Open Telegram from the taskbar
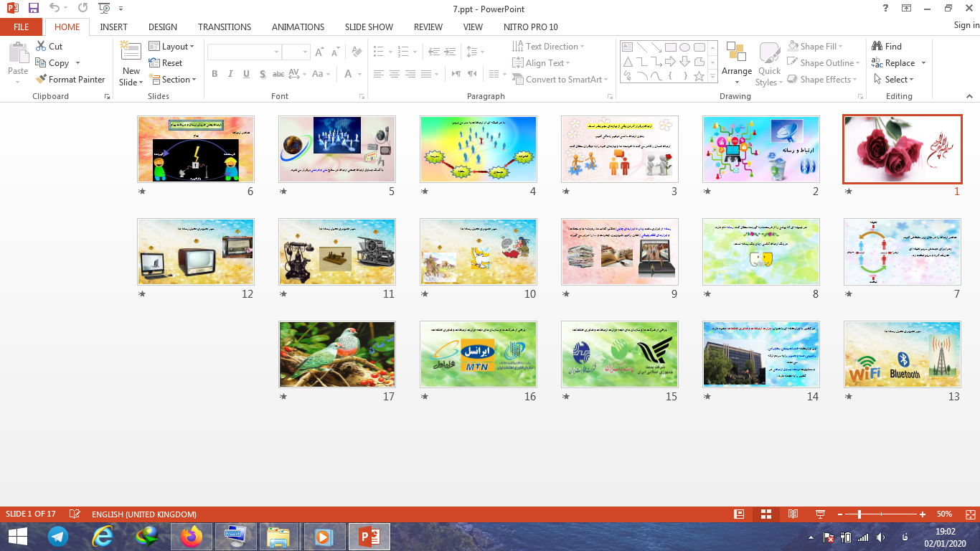 [58, 536]
